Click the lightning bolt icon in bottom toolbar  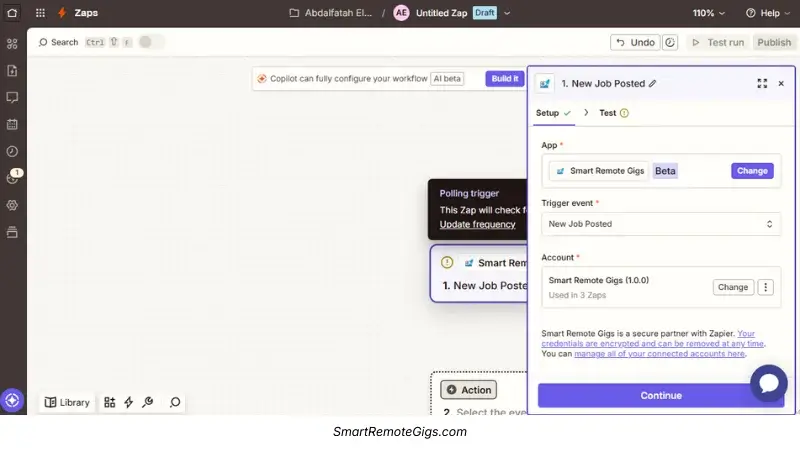(x=129, y=403)
